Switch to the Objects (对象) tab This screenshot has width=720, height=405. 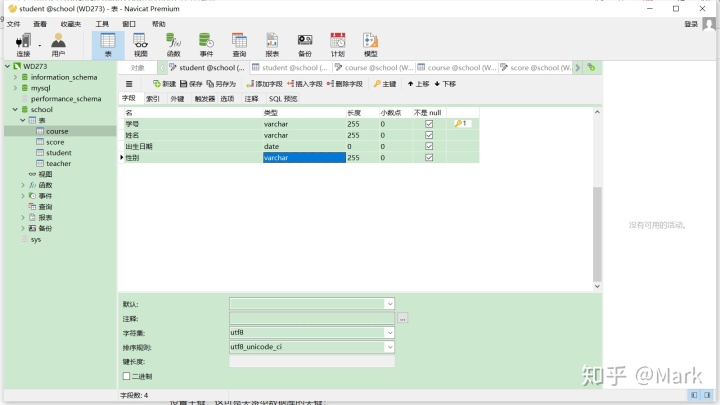tap(137, 68)
